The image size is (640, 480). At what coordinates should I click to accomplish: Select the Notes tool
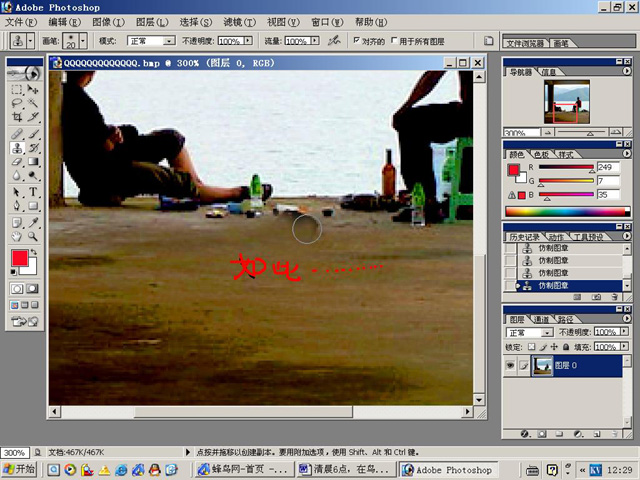click(17, 222)
